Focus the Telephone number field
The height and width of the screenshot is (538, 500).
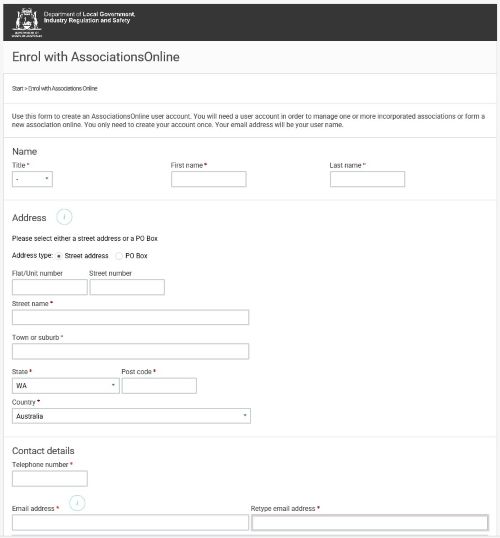(50, 479)
